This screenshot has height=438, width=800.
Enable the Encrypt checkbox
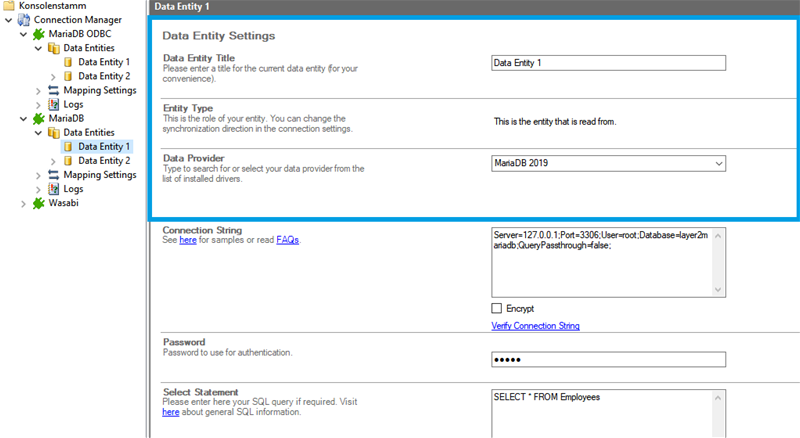[x=497, y=308]
